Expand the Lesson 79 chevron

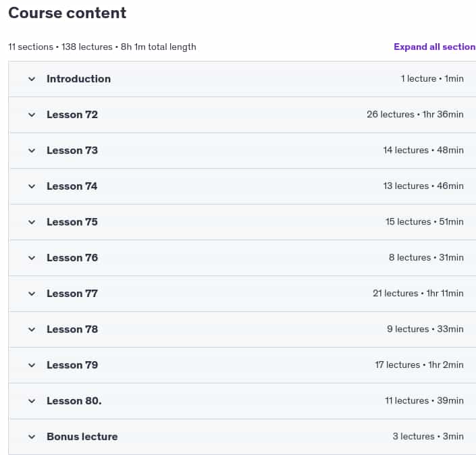32,365
